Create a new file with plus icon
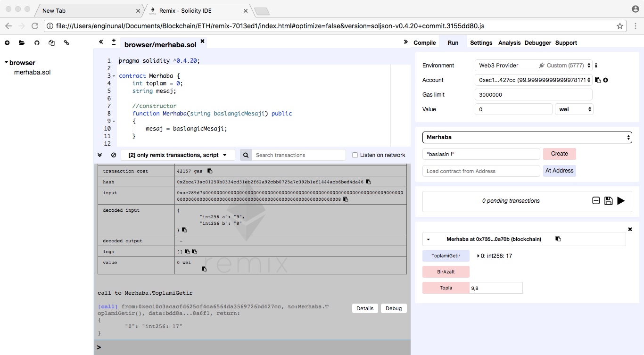This screenshot has width=644, height=355. pos(7,43)
